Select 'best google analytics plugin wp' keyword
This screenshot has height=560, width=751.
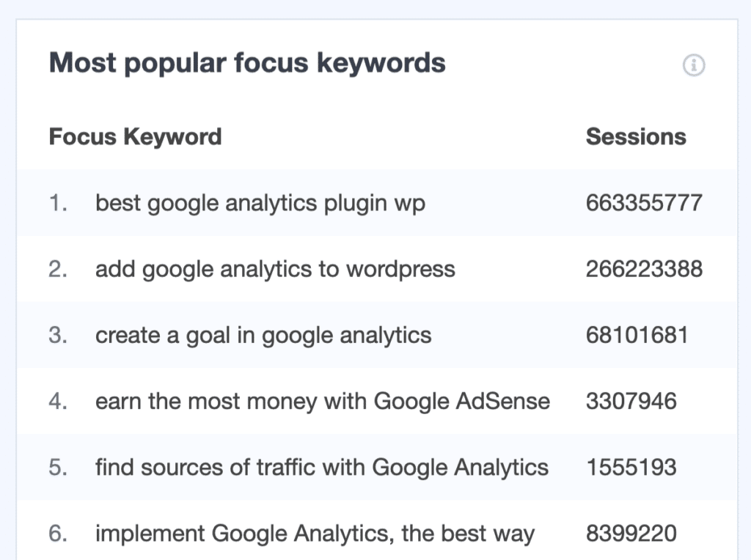[260, 203]
